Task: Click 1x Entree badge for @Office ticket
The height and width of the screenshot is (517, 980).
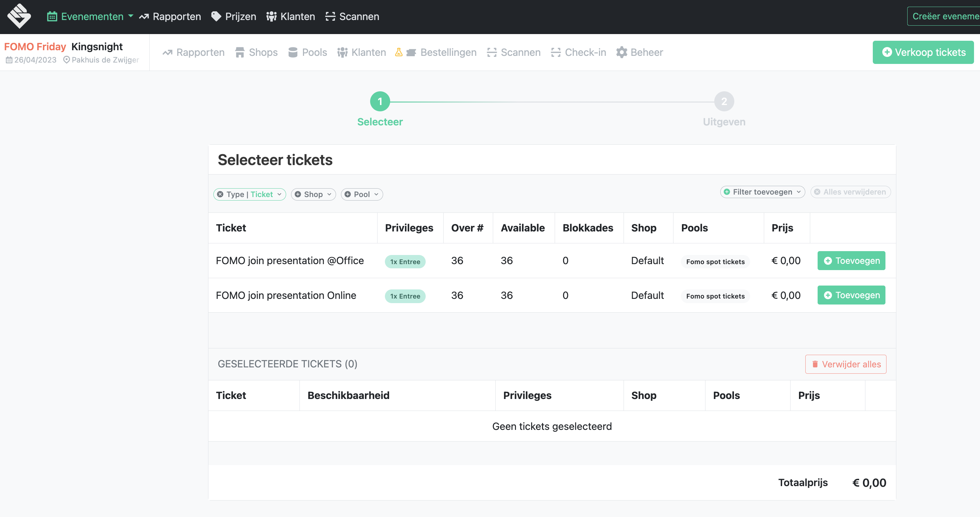Action: pos(405,262)
